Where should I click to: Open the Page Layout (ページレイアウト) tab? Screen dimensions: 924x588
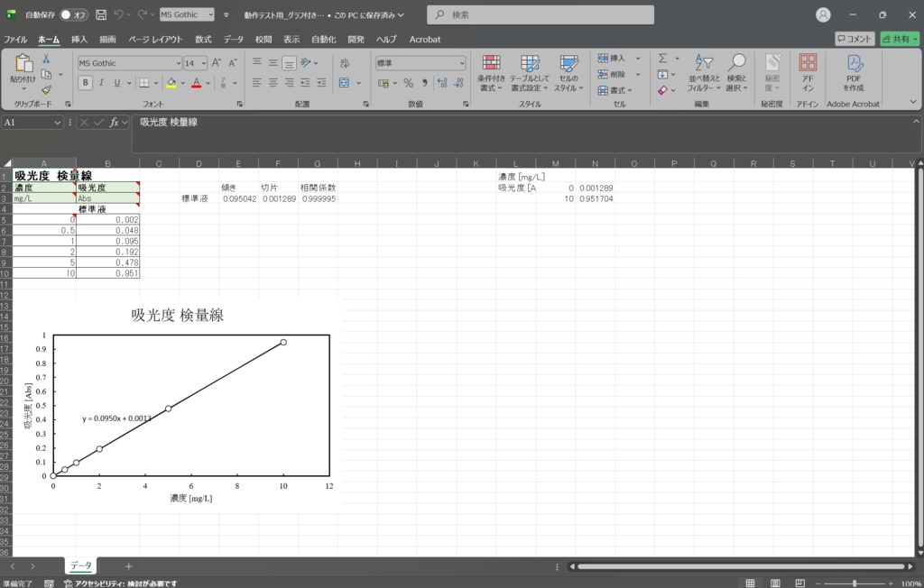(x=155, y=40)
